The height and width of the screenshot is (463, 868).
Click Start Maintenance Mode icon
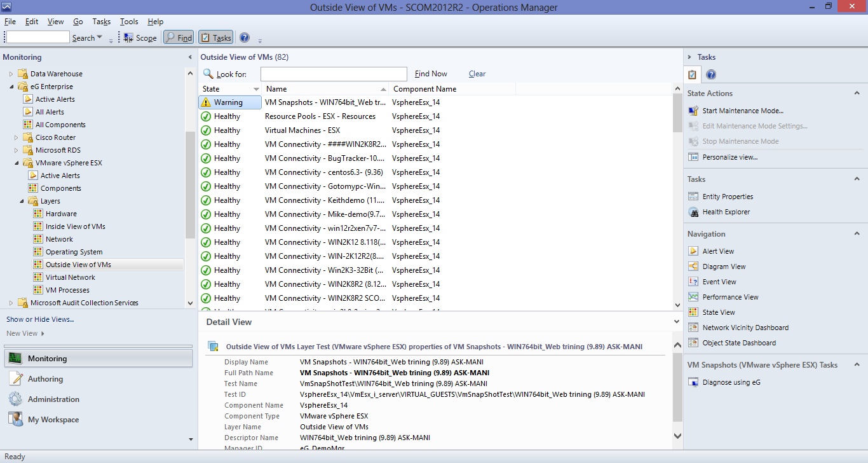tap(693, 111)
